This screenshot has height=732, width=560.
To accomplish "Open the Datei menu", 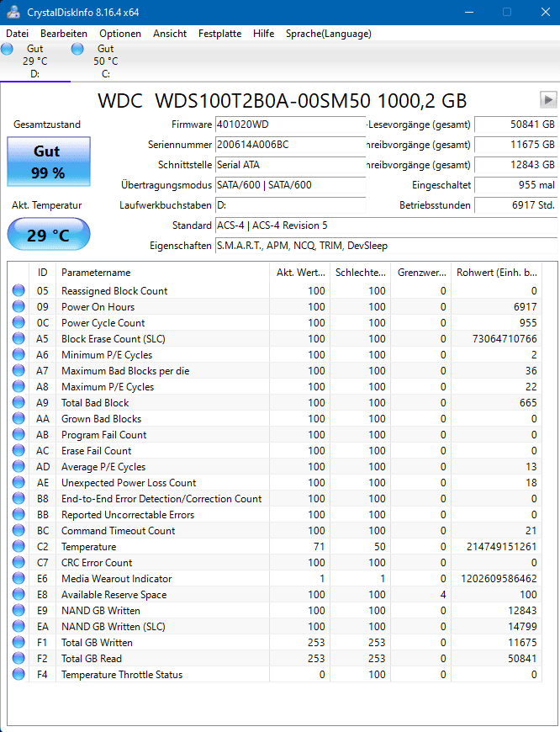I will coord(18,34).
